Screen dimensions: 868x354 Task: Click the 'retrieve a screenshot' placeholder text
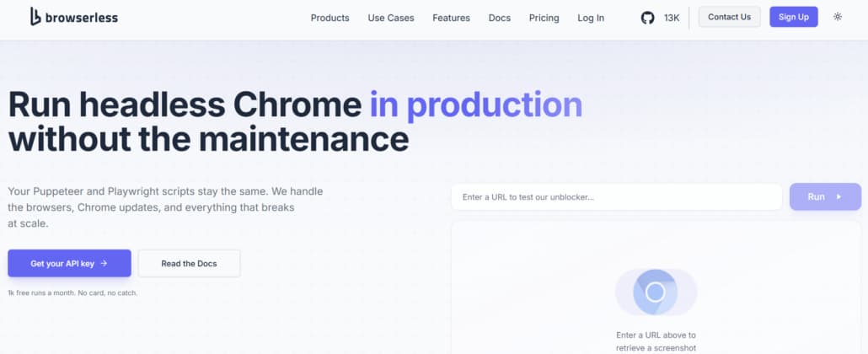(x=656, y=347)
